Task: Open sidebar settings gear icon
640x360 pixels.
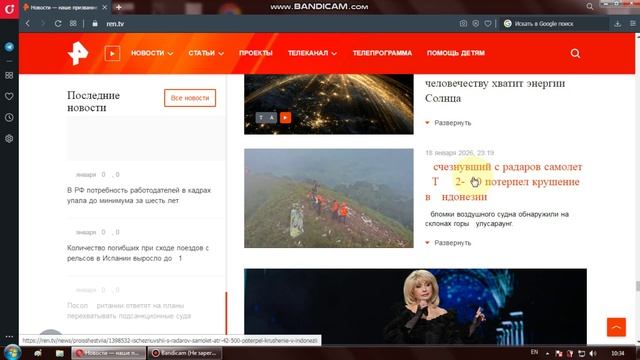Action: [9, 139]
